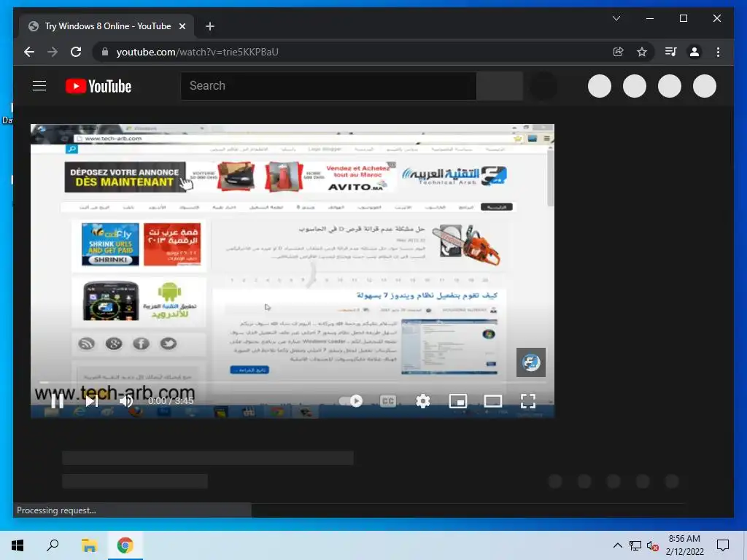The image size is (747, 560).
Task: Open Windows taskbar search
Action: (x=53, y=545)
